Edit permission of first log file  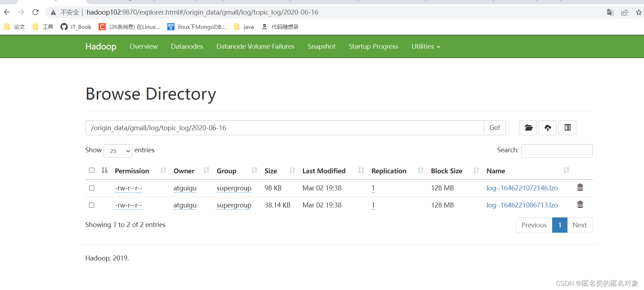tap(129, 188)
